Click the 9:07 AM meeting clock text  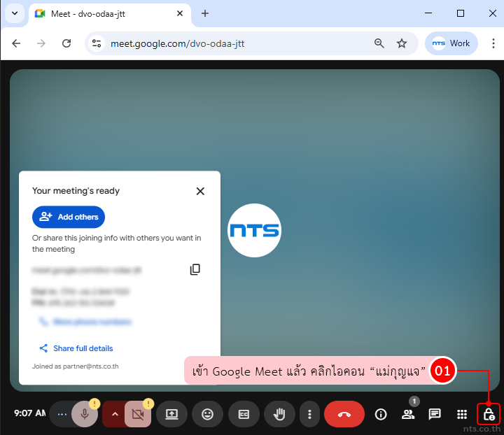pos(30,413)
